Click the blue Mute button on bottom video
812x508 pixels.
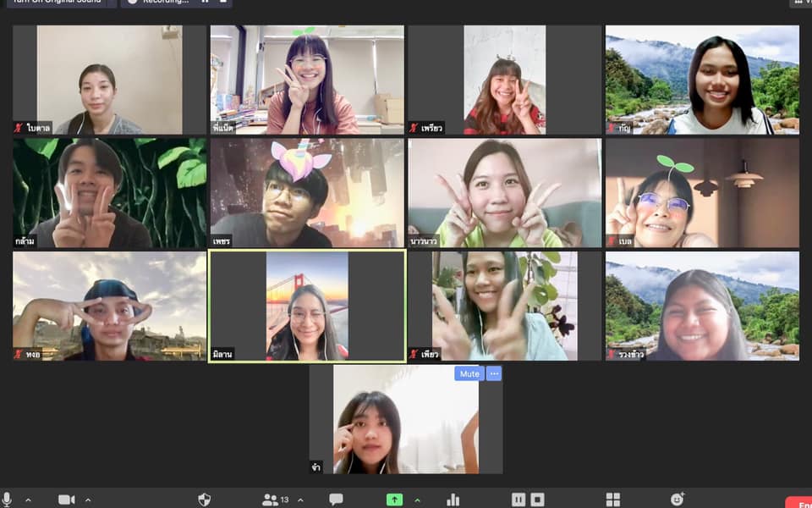click(x=469, y=373)
